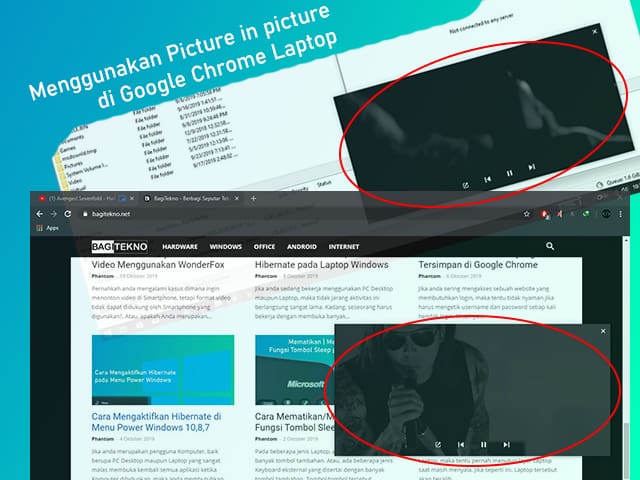
Task: Open a new Chrome tab with plus
Action: tap(253, 198)
